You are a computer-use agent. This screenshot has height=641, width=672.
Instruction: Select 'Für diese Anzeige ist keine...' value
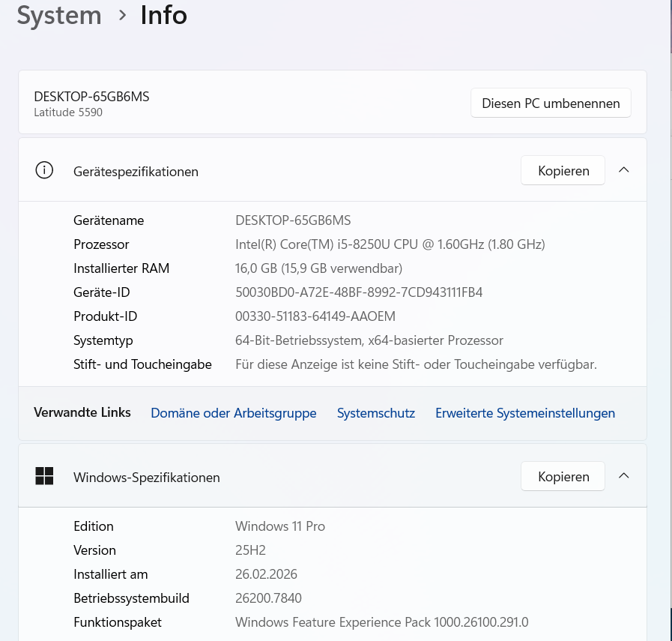click(416, 364)
